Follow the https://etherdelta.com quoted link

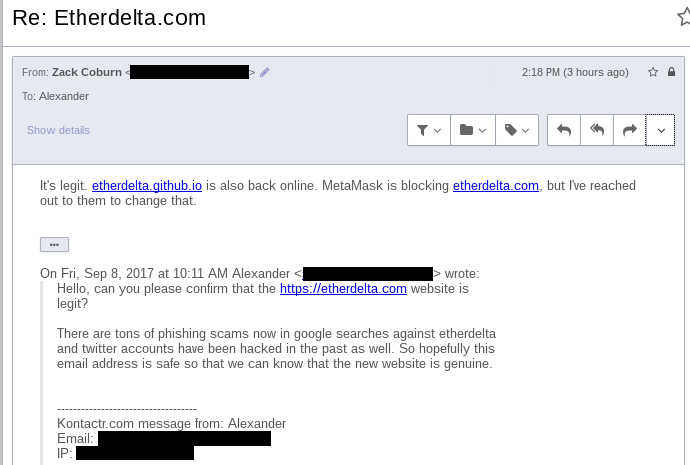(343, 288)
